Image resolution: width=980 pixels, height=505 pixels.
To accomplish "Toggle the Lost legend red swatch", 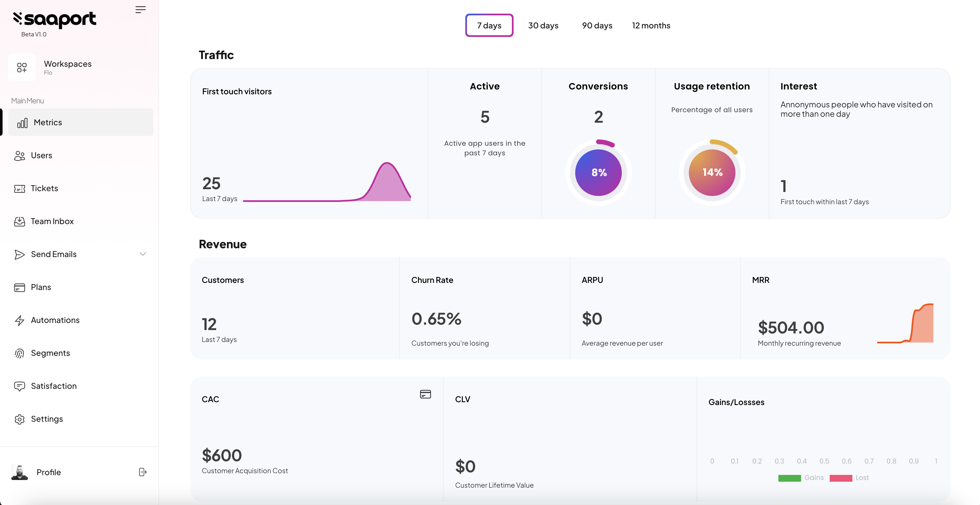I will coord(840,478).
